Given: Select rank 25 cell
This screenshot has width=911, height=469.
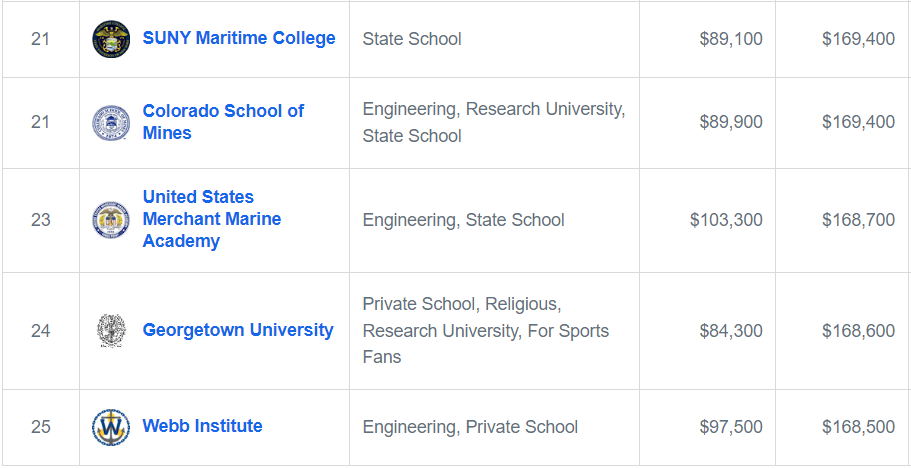Looking at the screenshot, I should (x=41, y=427).
